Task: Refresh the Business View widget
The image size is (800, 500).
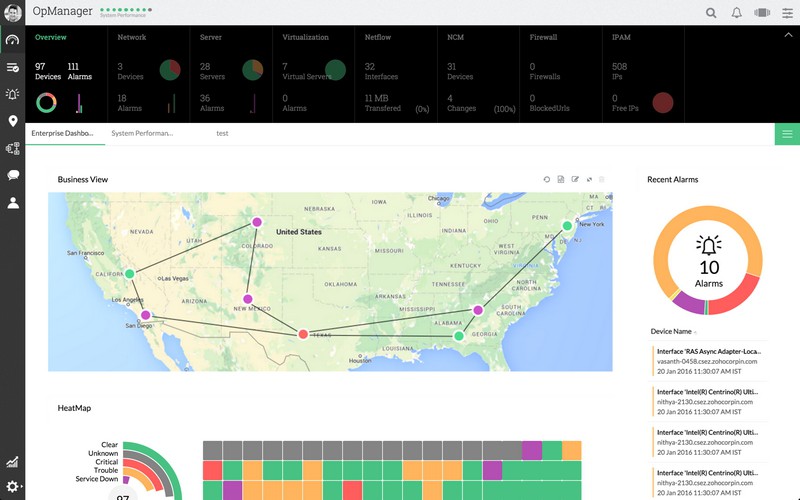Action: coord(547,179)
